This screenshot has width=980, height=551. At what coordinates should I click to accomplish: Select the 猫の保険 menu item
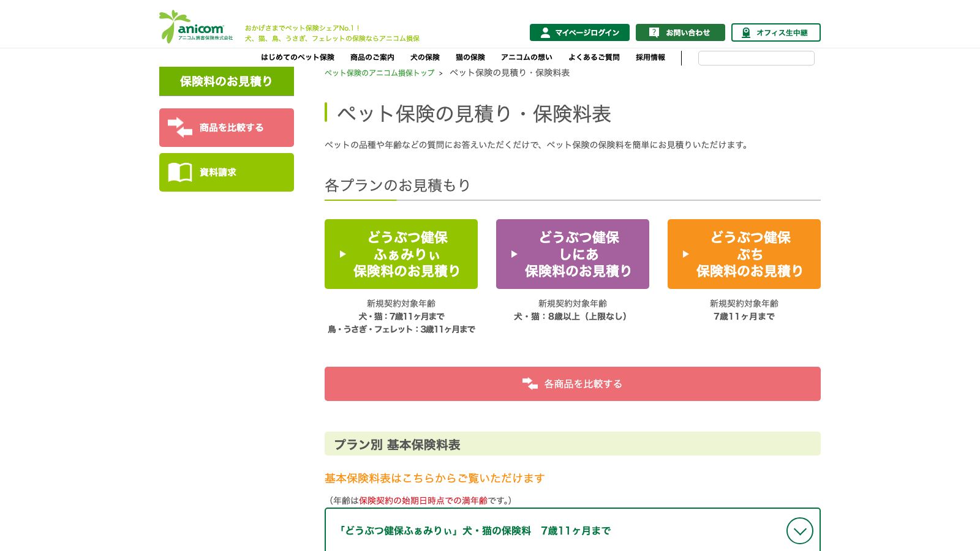(x=470, y=58)
